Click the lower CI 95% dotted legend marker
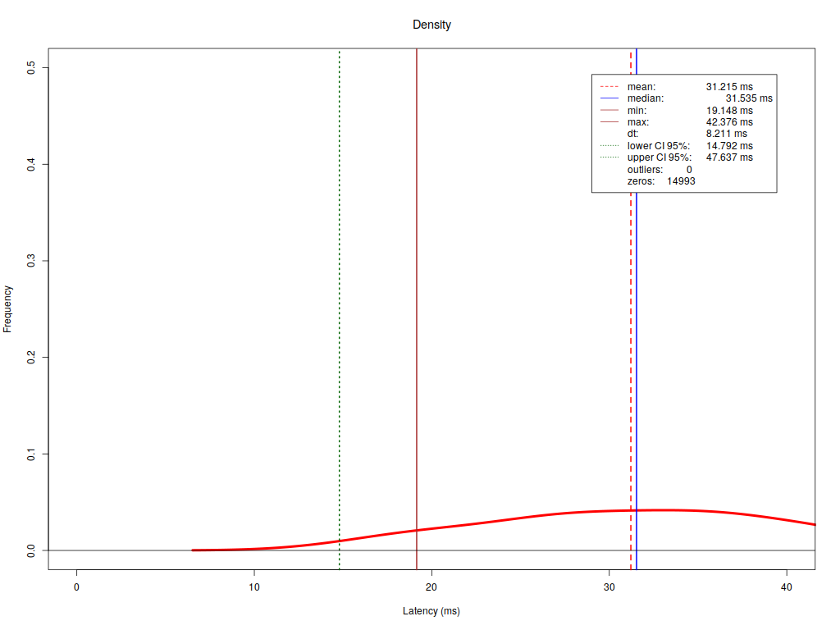The image size is (840, 630). [x=609, y=146]
